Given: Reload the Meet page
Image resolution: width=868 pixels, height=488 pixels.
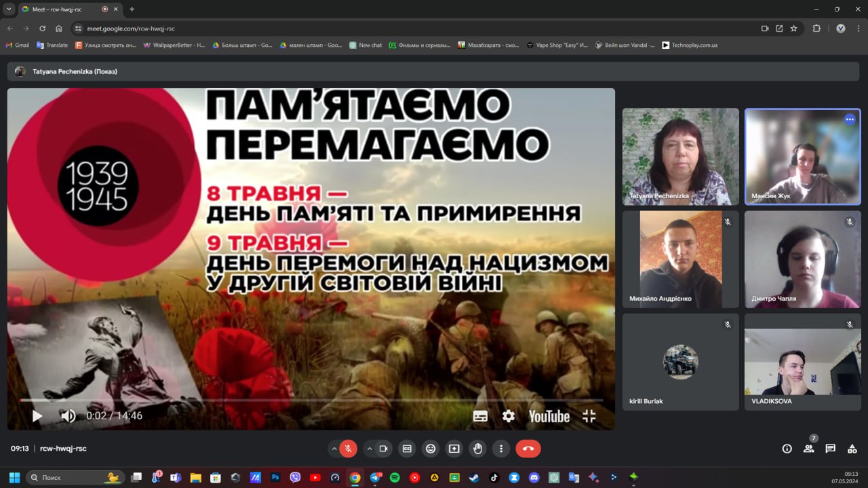Looking at the screenshot, I should (x=43, y=29).
